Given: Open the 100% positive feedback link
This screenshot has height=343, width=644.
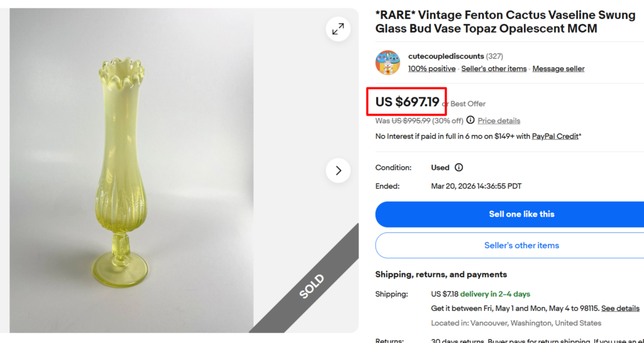Looking at the screenshot, I should pos(431,68).
